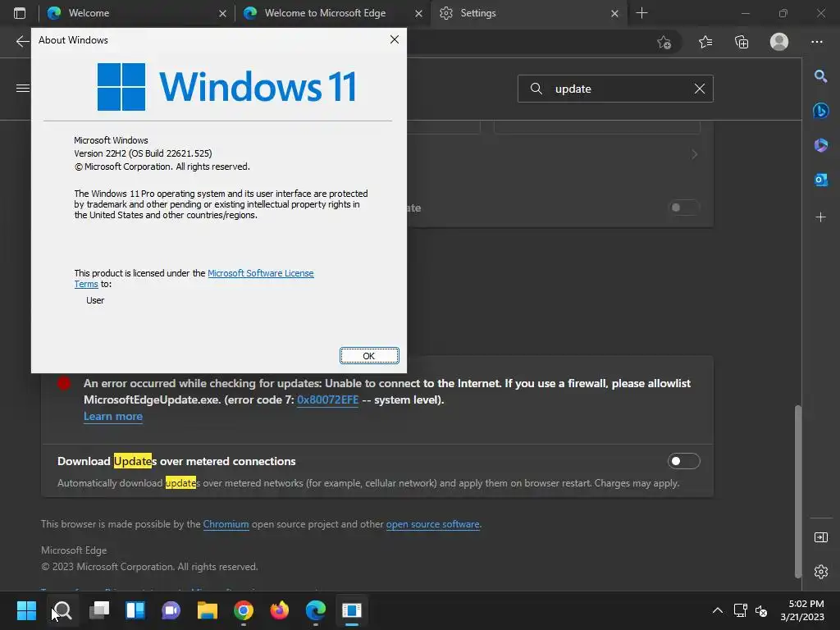The height and width of the screenshot is (630, 840).
Task: Switch to Welcome to Microsoft Edge tab
Action: coord(332,13)
